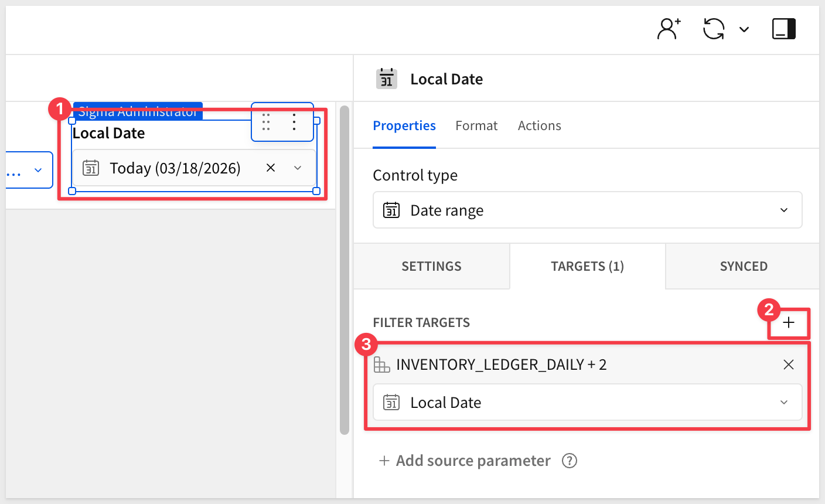Select the Properties tab
Viewport: 825px width, 504px height.
[404, 125]
